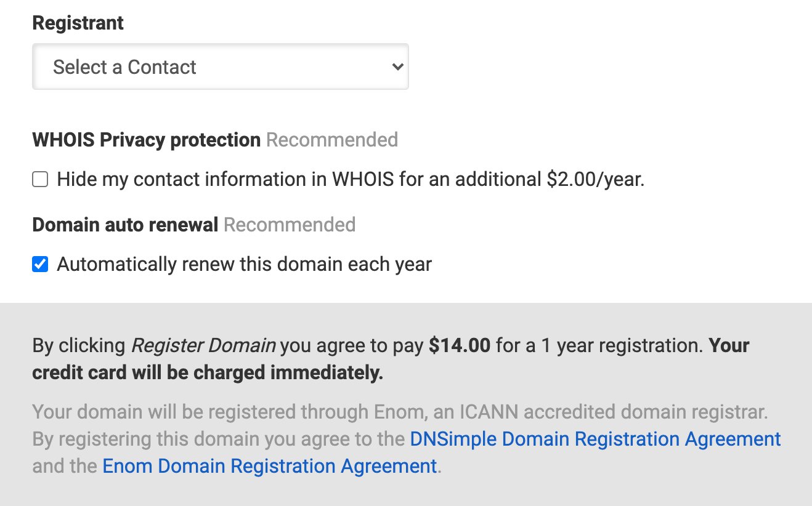Screen dimensions: 812x506
Task: Click the WHOIS Privacy protection heading
Action: point(146,140)
